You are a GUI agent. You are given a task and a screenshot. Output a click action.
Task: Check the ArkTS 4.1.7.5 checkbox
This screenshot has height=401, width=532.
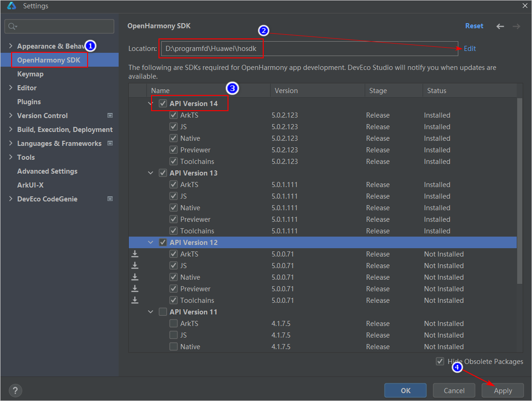click(x=173, y=323)
